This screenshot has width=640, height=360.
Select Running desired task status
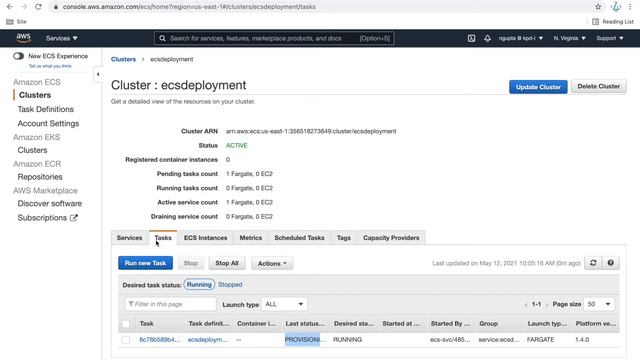tap(199, 284)
